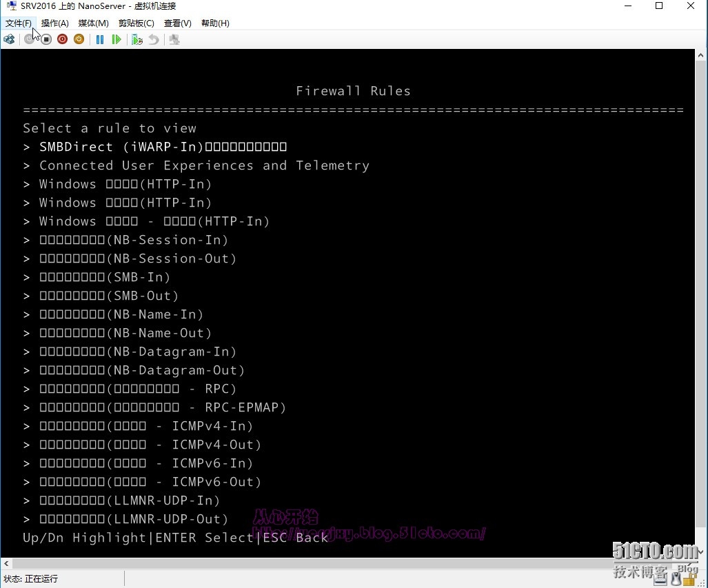Click the vertical scrollbar up arrow
Image resolution: width=708 pixels, height=588 pixels.
[x=701, y=56]
